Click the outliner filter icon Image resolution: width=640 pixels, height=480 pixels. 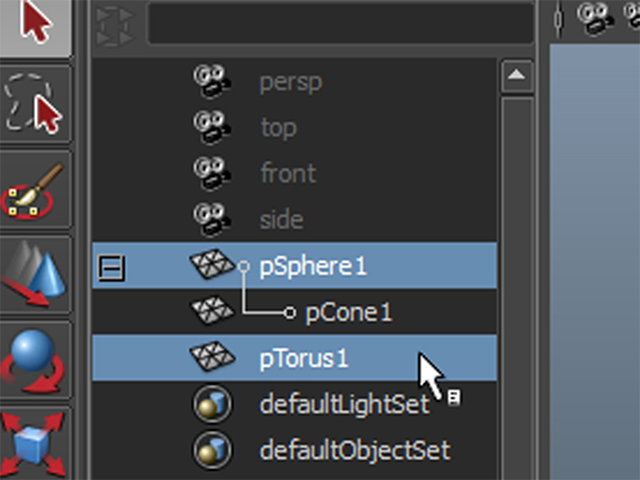(112, 24)
